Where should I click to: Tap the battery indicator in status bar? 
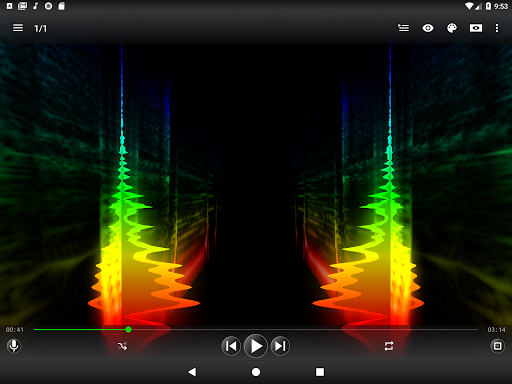[x=488, y=6]
